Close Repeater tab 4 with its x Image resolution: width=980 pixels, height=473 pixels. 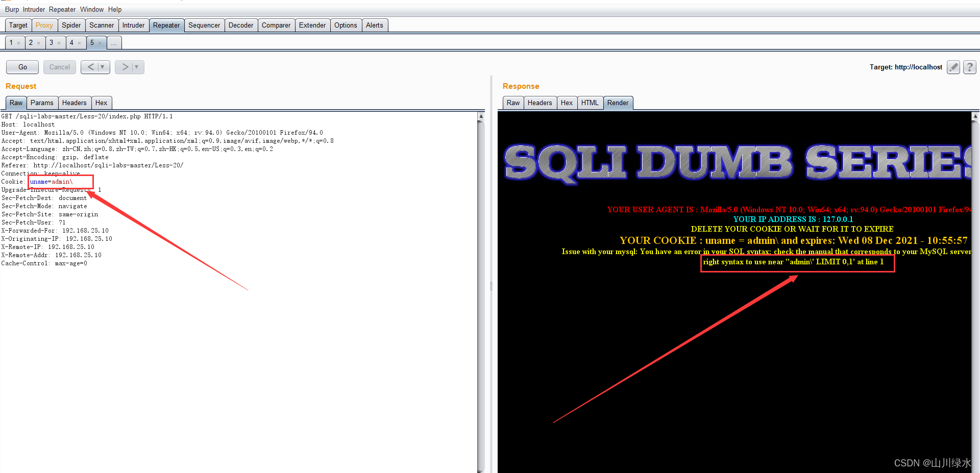click(x=80, y=43)
